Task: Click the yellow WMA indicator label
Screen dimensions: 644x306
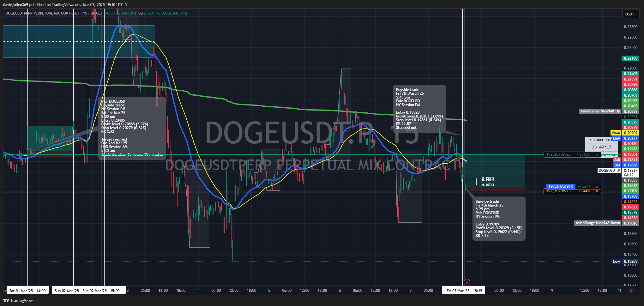Action: point(616,133)
